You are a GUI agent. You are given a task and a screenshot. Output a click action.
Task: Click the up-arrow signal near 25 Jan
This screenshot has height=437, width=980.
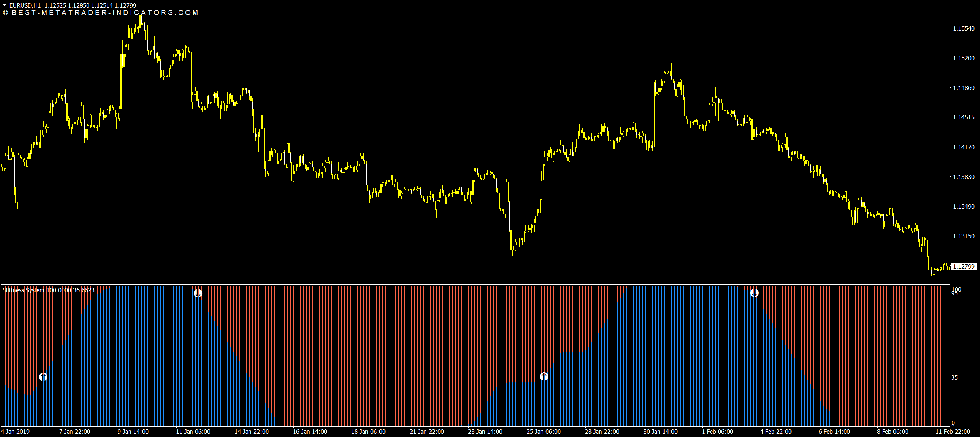coord(544,376)
